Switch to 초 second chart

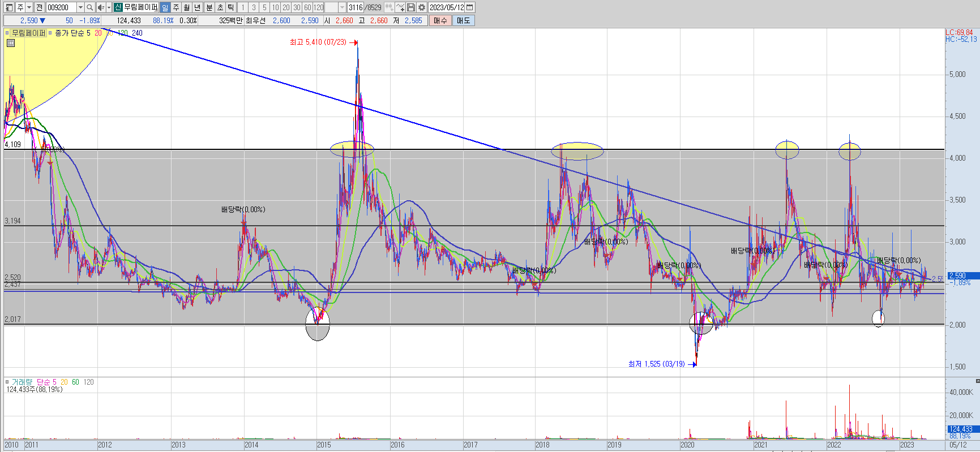220,7
